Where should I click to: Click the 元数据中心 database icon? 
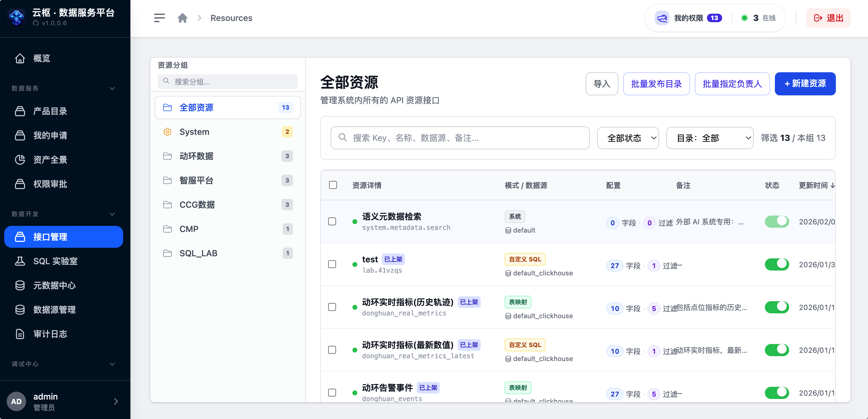pyautogui.click(x=20, y=285)
